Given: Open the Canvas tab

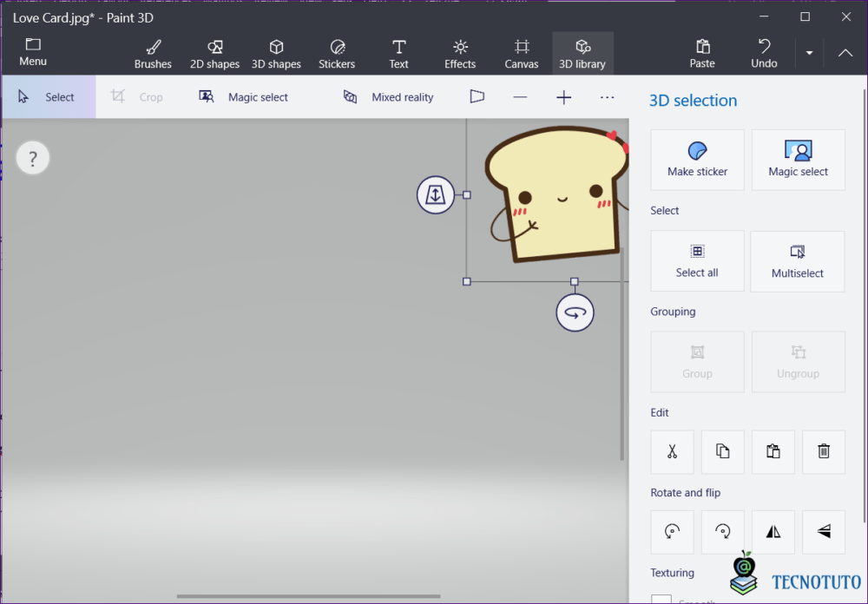Looking at the screenshot, I should [x=522, y=55].
